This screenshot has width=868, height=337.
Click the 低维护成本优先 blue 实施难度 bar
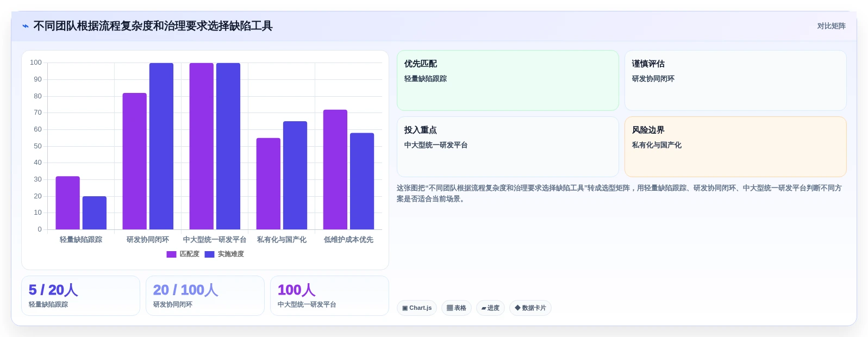point(362,181)
